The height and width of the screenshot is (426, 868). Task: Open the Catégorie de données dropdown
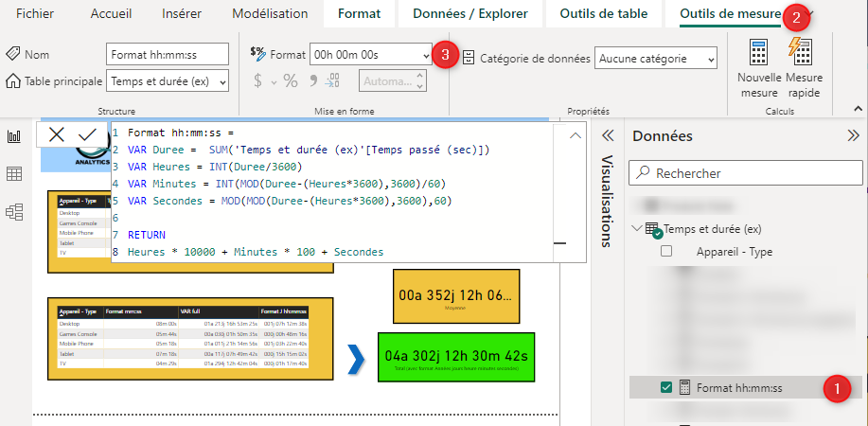pyautogui.click(x=655, y=58)
